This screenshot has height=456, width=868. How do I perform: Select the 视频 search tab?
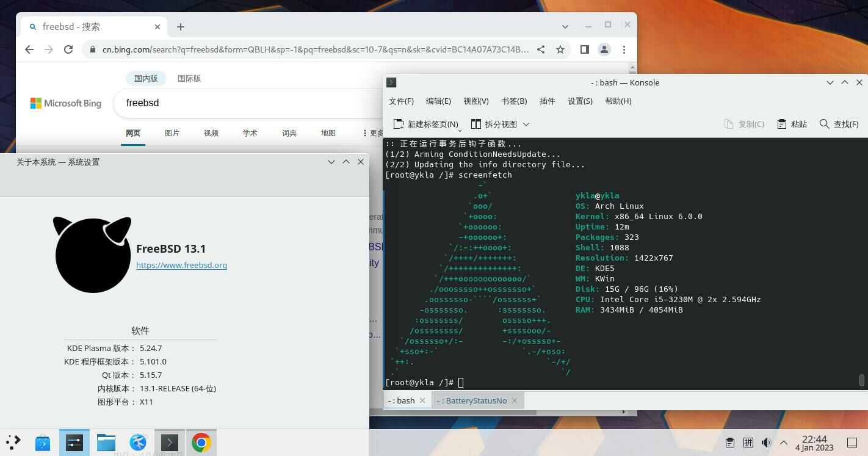point(211,133)
